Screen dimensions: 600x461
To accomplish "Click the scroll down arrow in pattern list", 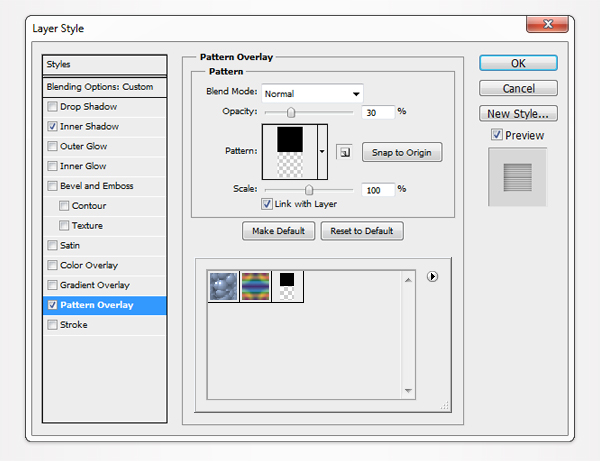I will point(408,390).
